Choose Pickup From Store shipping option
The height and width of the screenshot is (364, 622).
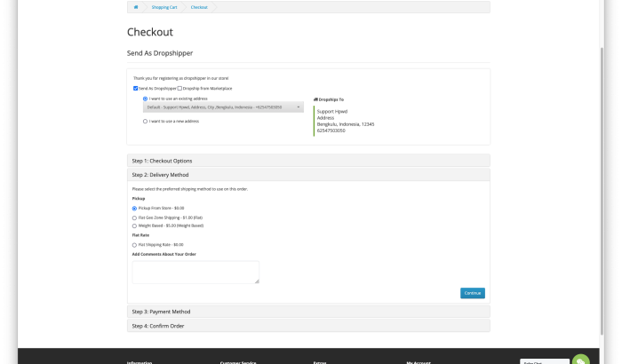pos(134,208)
